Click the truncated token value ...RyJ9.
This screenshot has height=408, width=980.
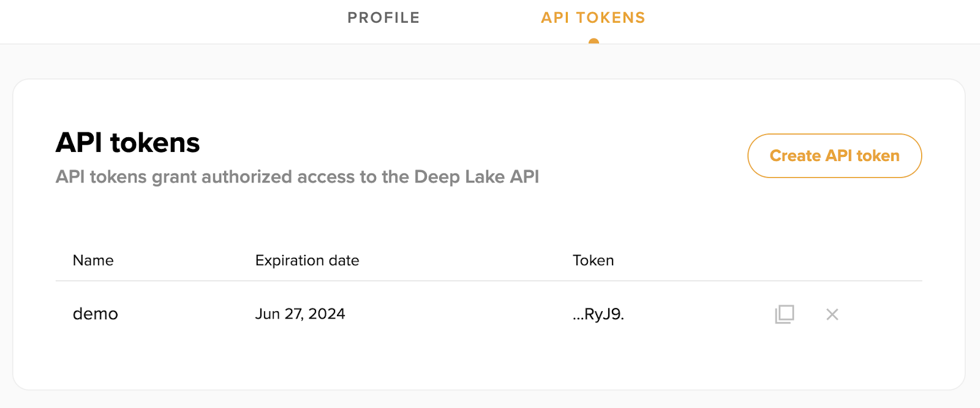[x=598, y=314]
